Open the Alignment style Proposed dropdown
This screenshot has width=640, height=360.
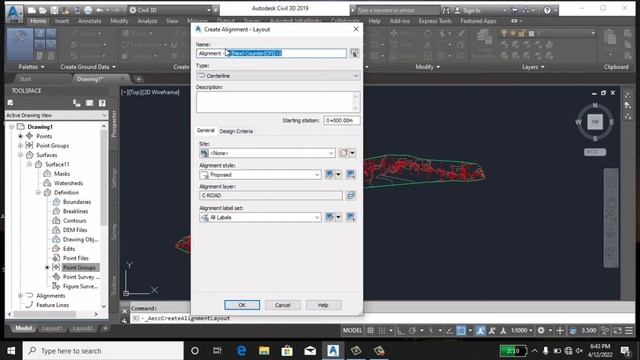[260, 175]
